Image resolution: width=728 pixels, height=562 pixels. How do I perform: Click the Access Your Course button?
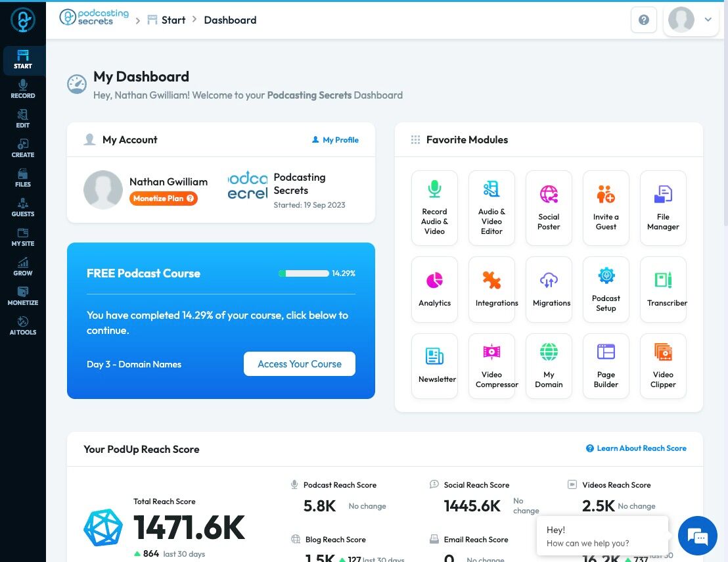pos(300,363)
